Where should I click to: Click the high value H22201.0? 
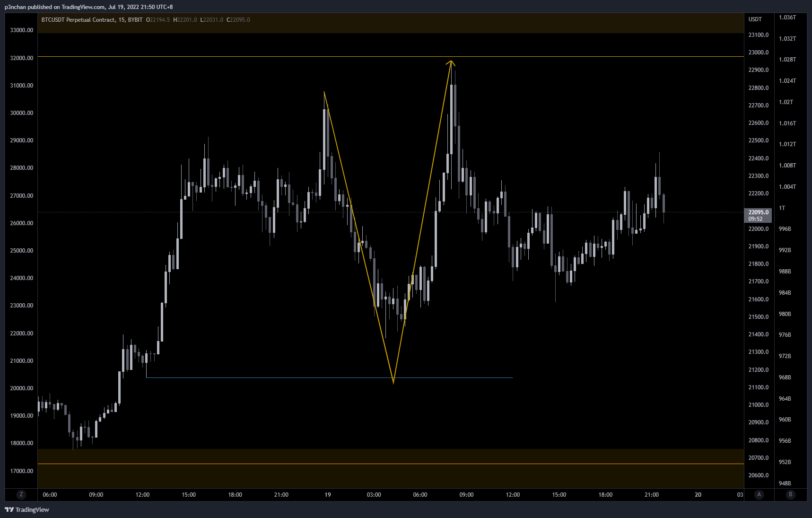(185, 20)
